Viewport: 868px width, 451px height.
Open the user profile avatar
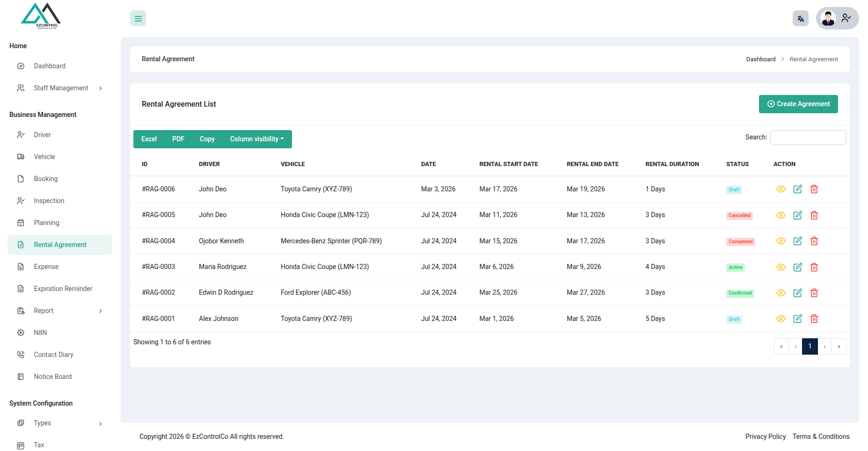(x=829, y=19)
